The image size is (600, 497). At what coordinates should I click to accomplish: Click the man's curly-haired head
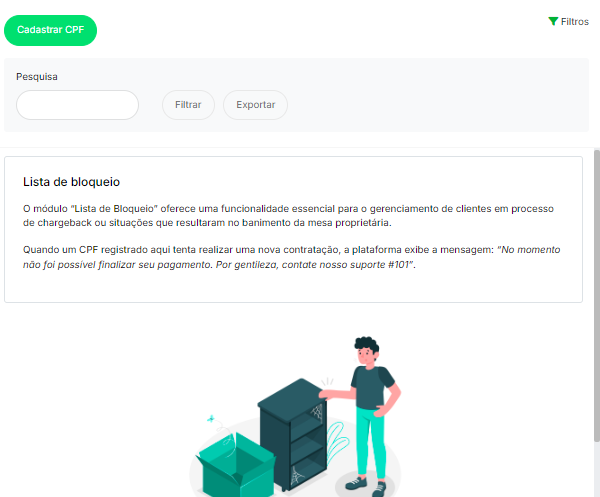click(367, 350)
